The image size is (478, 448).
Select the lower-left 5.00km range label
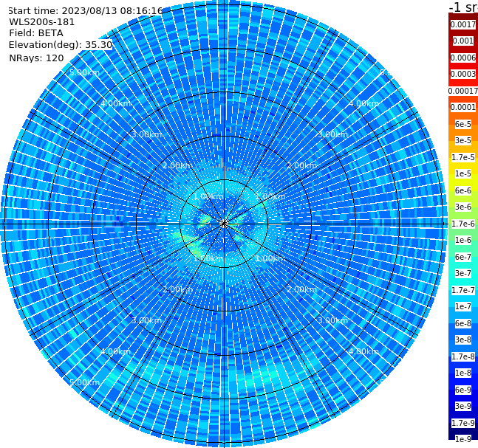pyautogui.click(x=84, y=382)
